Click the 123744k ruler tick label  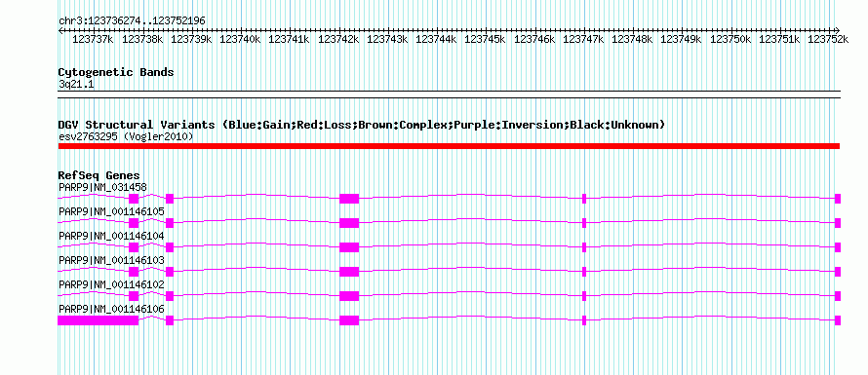tap(436, 39)
